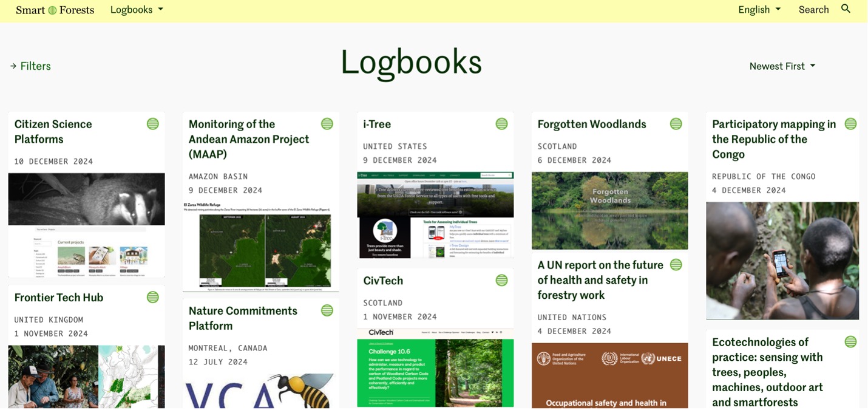The width and height of the screenshot is (868, 410).
Task: Open the Ecotechnologies of practice logbook title
Action: tap(767, 372)
